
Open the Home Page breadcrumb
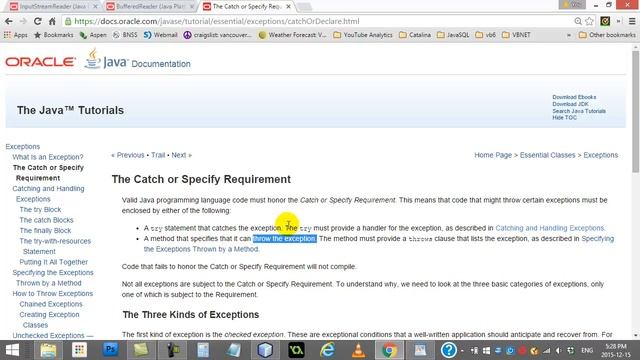point(493,155)
